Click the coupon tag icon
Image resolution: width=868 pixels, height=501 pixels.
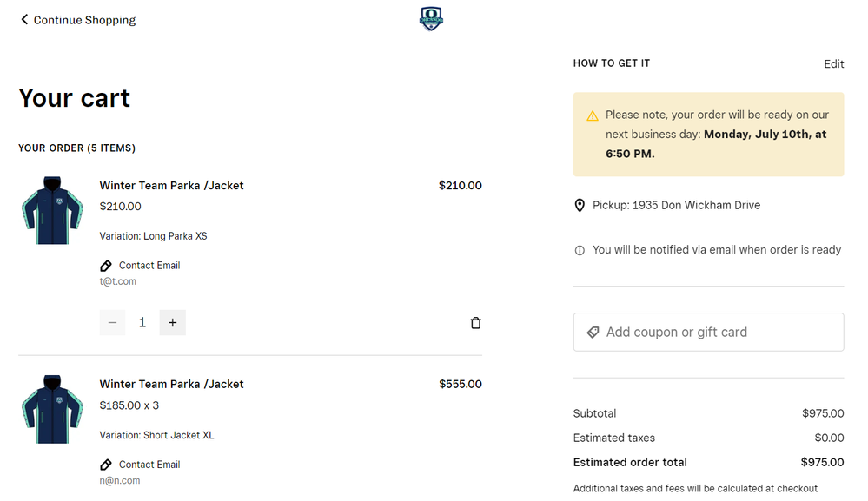[593, 333]
